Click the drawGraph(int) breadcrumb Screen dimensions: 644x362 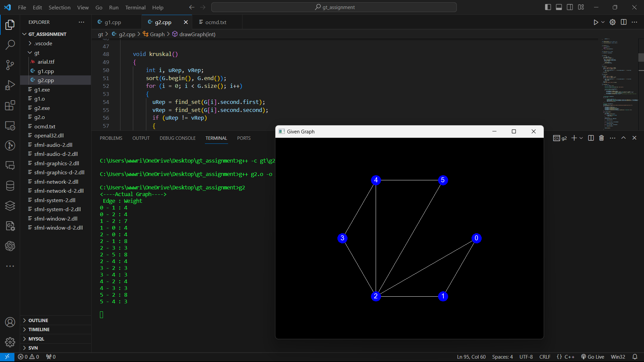(x=197, y=34)
